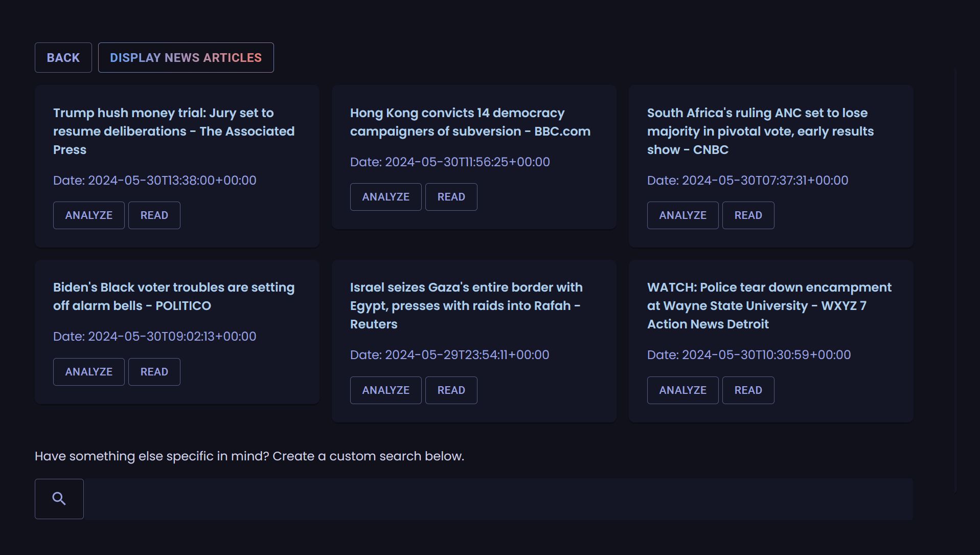Analyze the Wayne State University encampment article

683,390
